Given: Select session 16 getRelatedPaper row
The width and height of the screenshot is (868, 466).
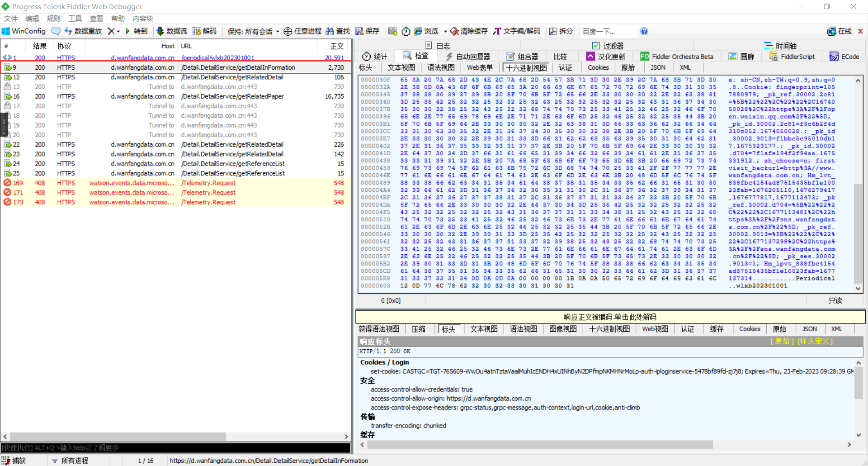Looking at the screenshot, I should [x=175, y=96].
